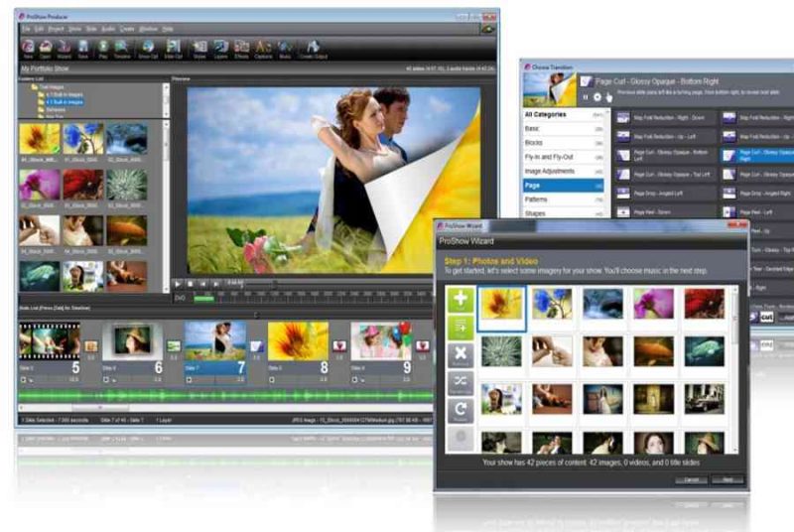Click the preview previous-slide button
Viewport: 794px width, 532px height.
203,284
